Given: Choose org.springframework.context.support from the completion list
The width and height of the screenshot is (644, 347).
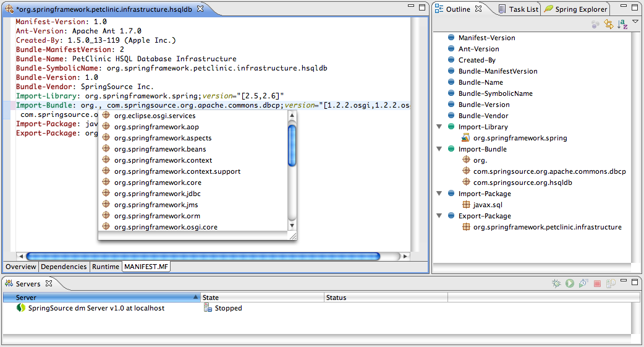Looking at the screenshot, I should 193,171.
